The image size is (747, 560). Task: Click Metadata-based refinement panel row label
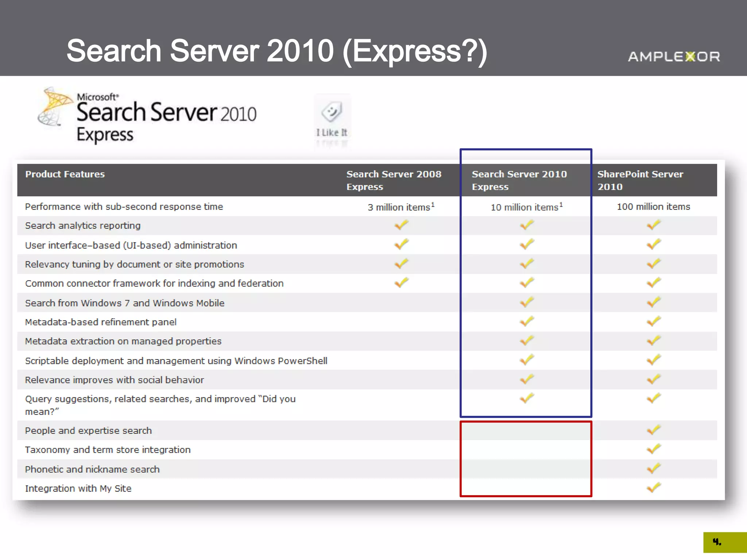(x=101, y=322)
